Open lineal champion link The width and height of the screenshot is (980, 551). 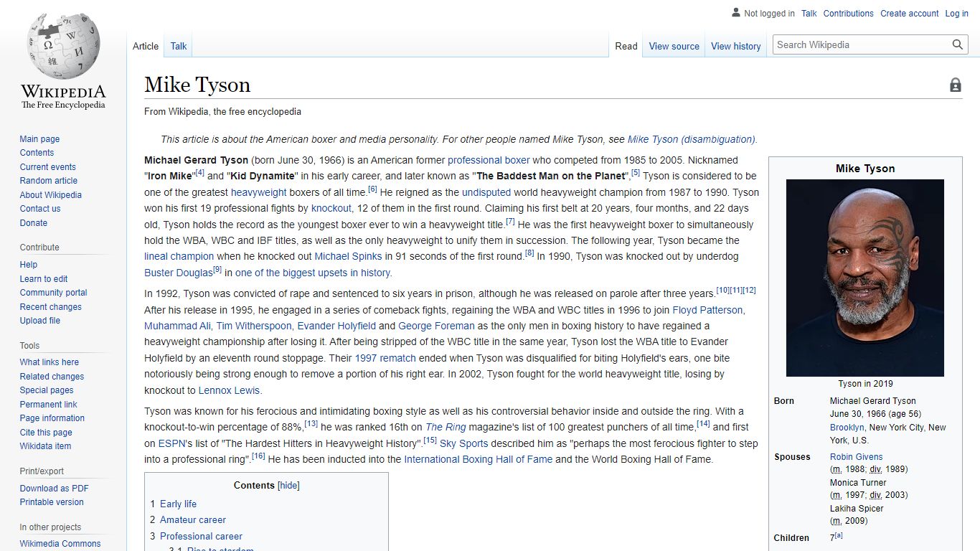pyautogui.click(x=179, y=256)
